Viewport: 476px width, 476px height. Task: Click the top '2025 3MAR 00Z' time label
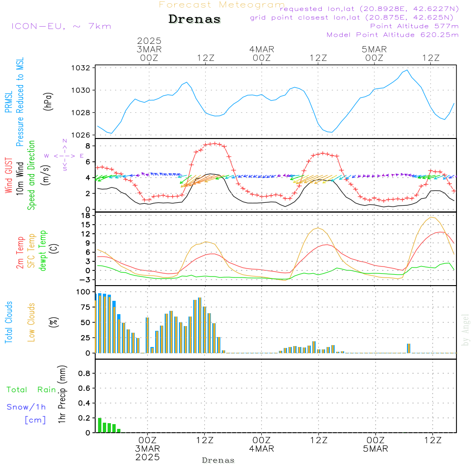pyautogui.click(x=149, y=49)
